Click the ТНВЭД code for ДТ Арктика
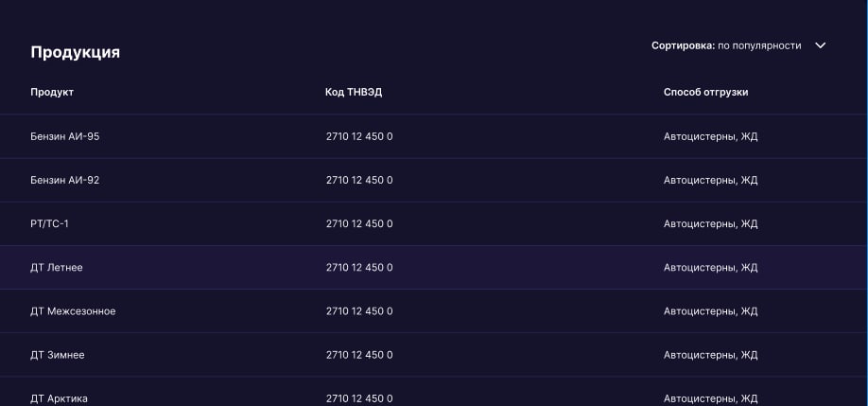The image size is (868, 406). (359, 398)
